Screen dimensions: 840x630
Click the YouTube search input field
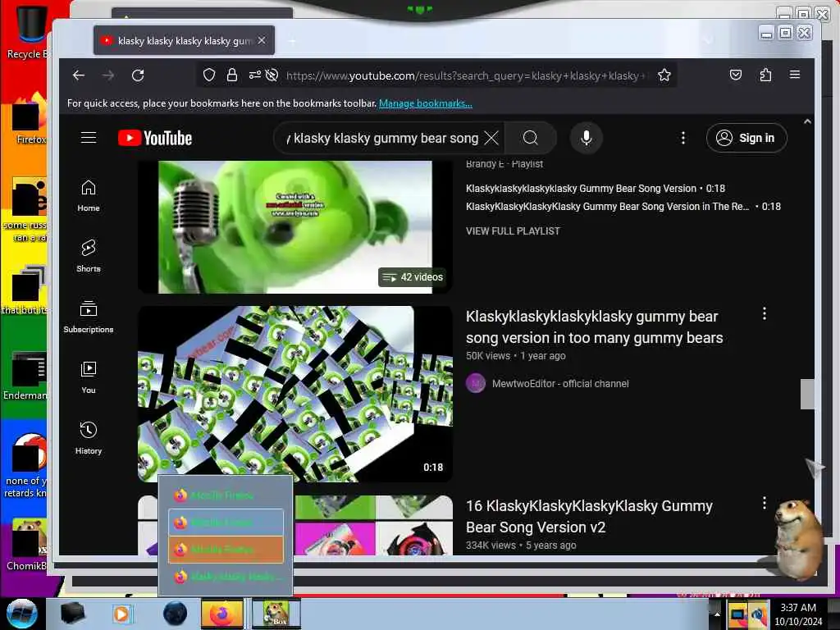click(x=383, y=138)
